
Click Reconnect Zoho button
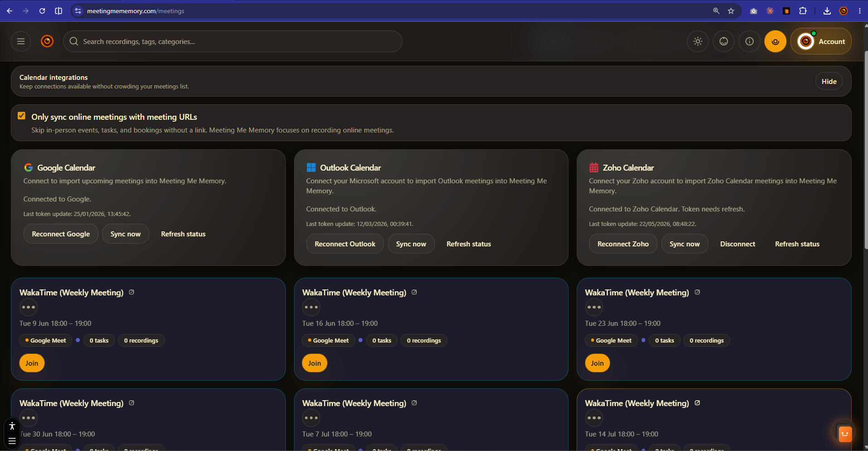[623, 244]
